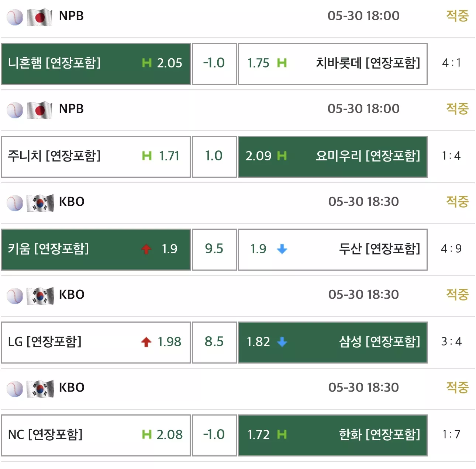Select 삼성 [연장포함] odds 1.82
The height and width of the screenshot is (469, 476).
click(x=333, y=343)
